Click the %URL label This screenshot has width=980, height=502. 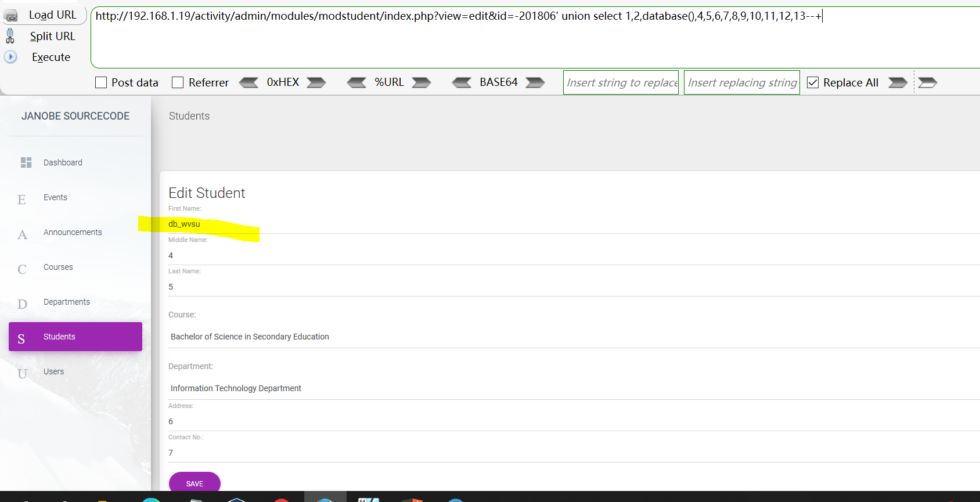389,82
